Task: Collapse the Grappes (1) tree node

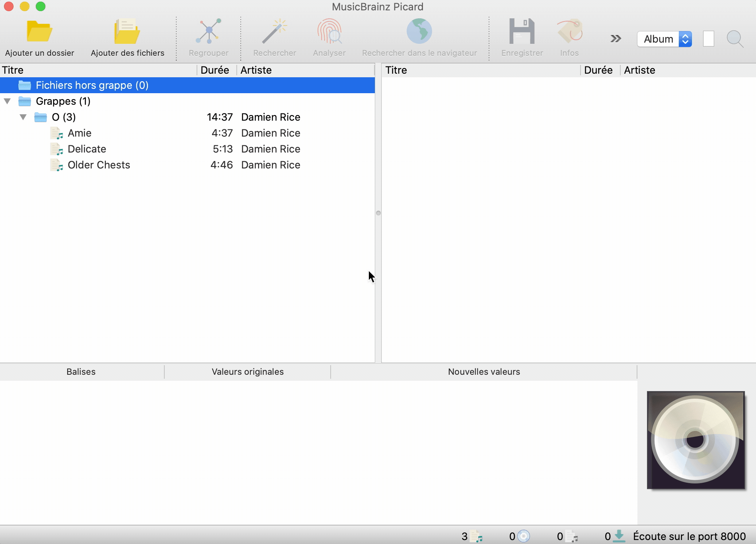Action: tap(7, 101)
